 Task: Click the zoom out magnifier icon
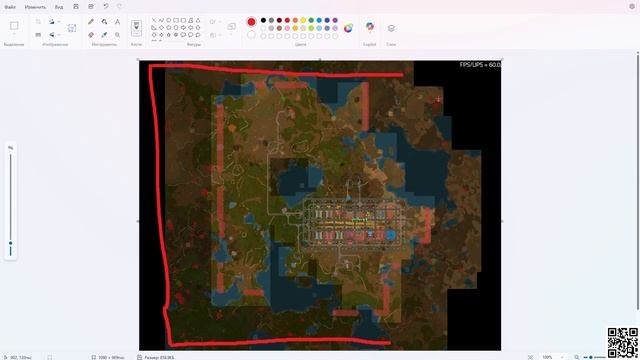[576, 357]
